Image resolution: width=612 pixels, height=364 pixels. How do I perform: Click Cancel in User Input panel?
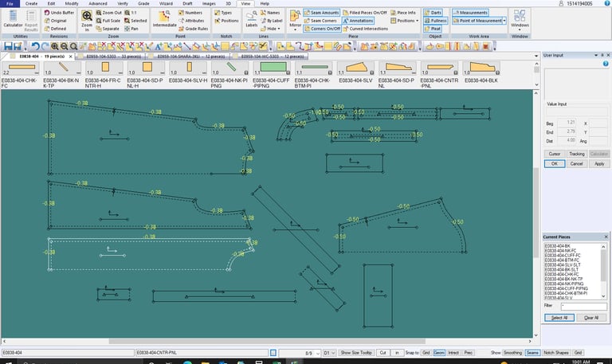tap(576, 164)
